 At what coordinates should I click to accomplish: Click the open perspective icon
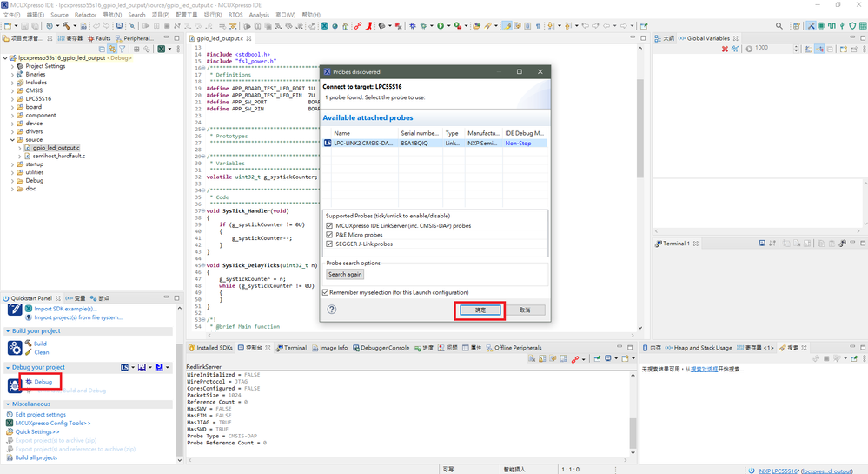click(x=797, y=25)
